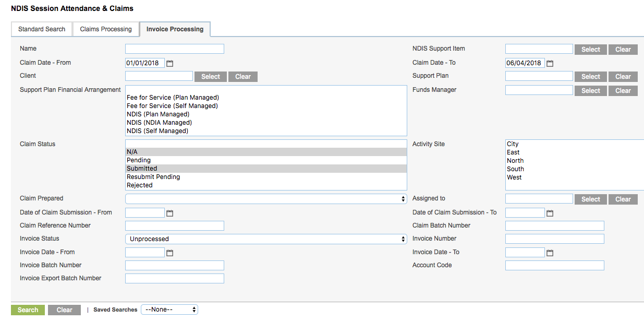Focus the Invoice Batch Number field
Image resolution: width=644 pixels, height=321 pixels.
(175, 266)
